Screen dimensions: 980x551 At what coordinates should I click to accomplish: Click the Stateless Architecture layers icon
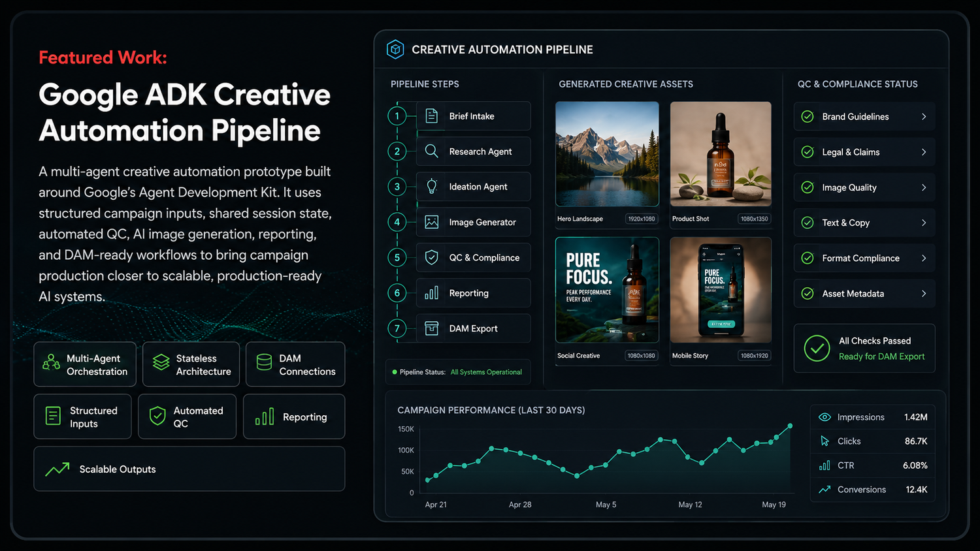coord(161,362)
